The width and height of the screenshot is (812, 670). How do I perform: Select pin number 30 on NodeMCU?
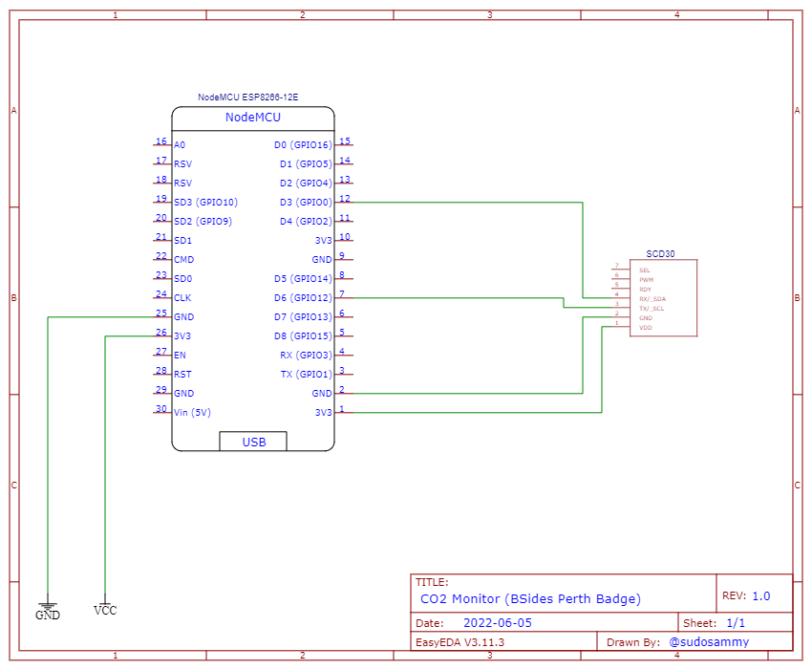click(161, 408)
